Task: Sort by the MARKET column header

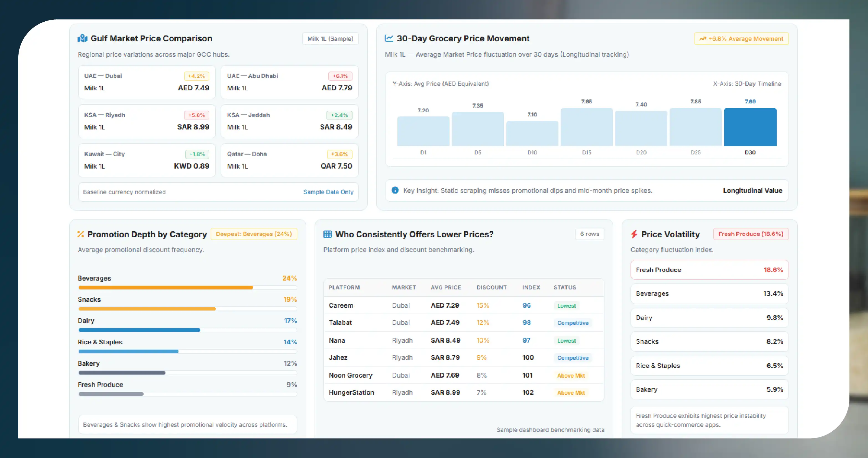Action: (x=404, y=287)
